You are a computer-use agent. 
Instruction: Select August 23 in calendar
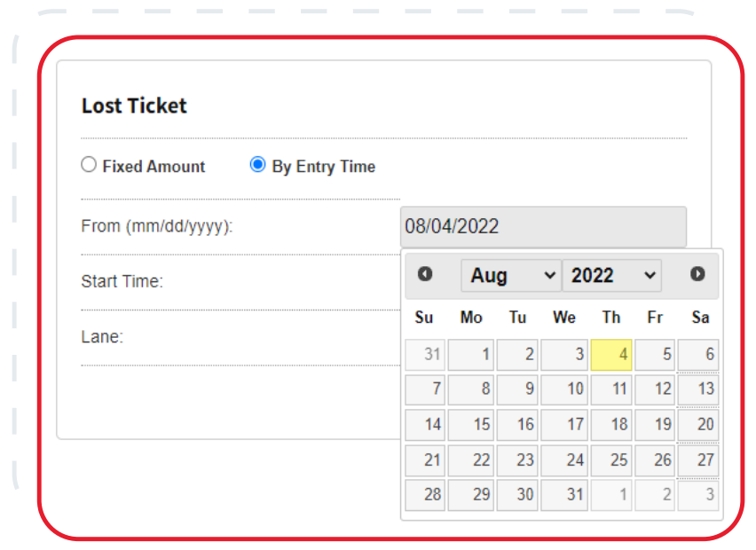[x=517, y=460]
